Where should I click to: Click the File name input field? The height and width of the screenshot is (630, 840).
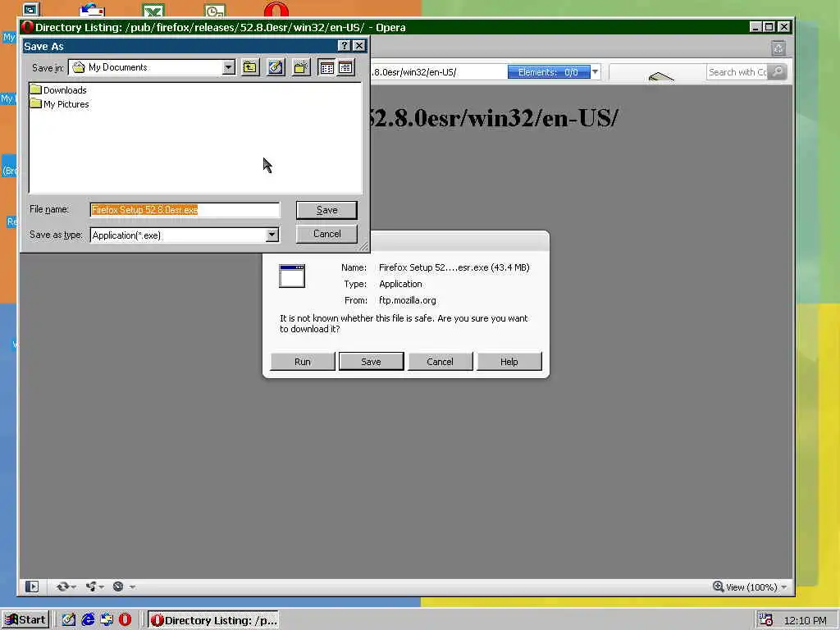(185, 210)
